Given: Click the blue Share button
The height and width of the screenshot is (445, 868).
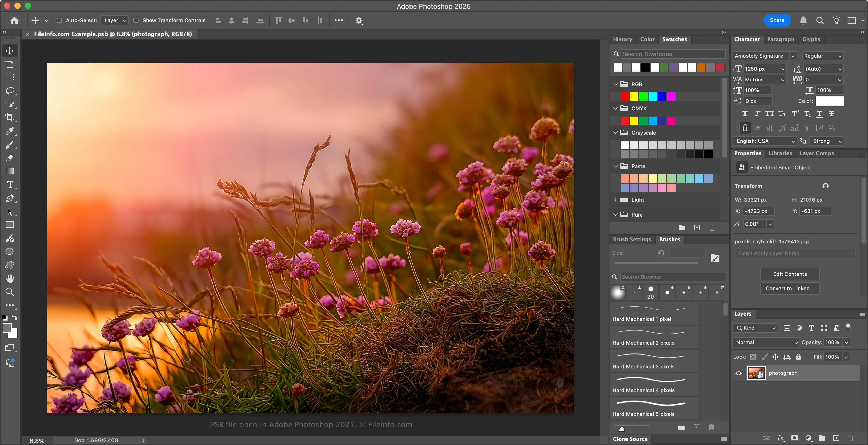Looking at the screenshot, I should 777,20.
